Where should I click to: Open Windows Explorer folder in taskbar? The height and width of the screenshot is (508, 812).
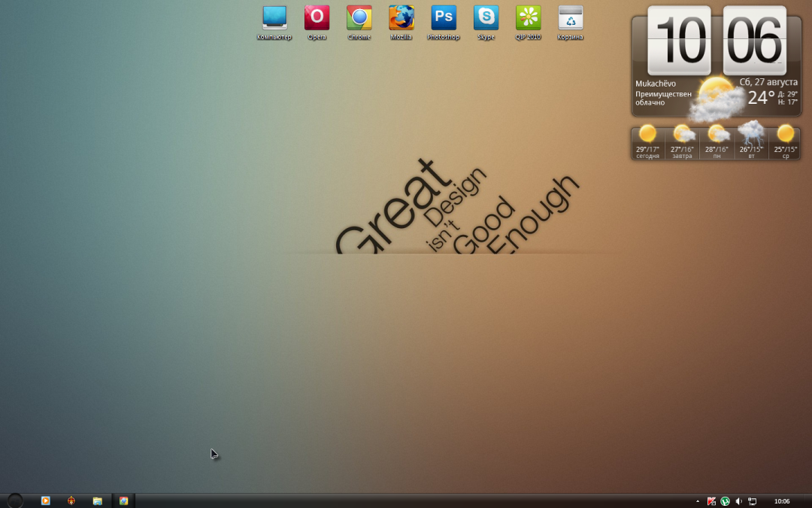tap(97, 500)
